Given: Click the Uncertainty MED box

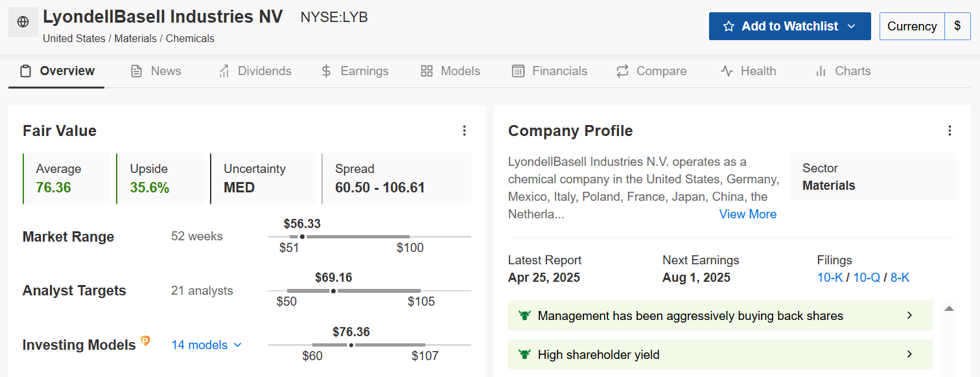Looking at the screenshot, I should point(263,179).
